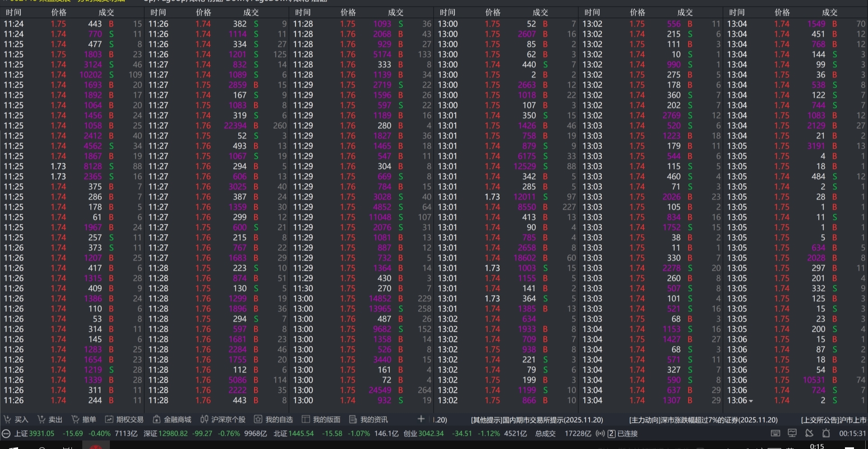Click the monitor chart icon in the status bar
The height and width of the screenshot is (449, 868).
792,433
